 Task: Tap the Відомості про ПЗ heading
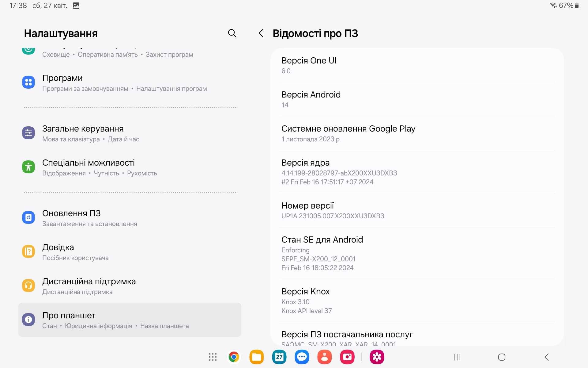pyautogui.click(x=315, y=33)
